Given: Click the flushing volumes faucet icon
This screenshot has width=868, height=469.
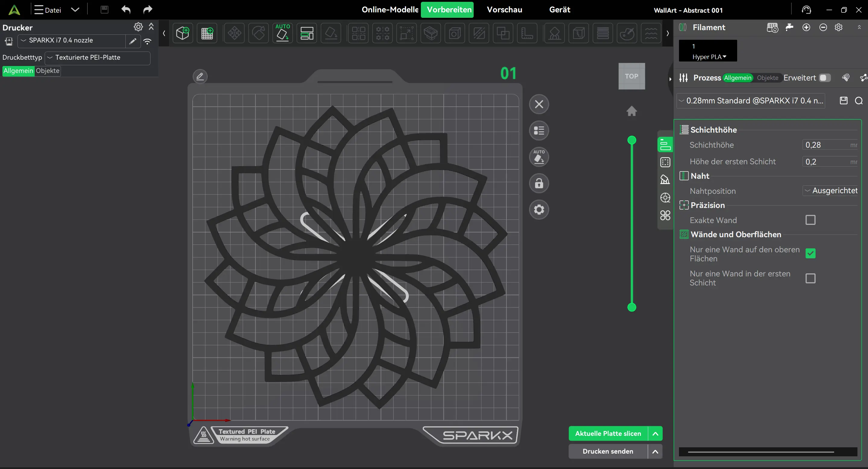Looking at the screenshot, I should [789, 27].
